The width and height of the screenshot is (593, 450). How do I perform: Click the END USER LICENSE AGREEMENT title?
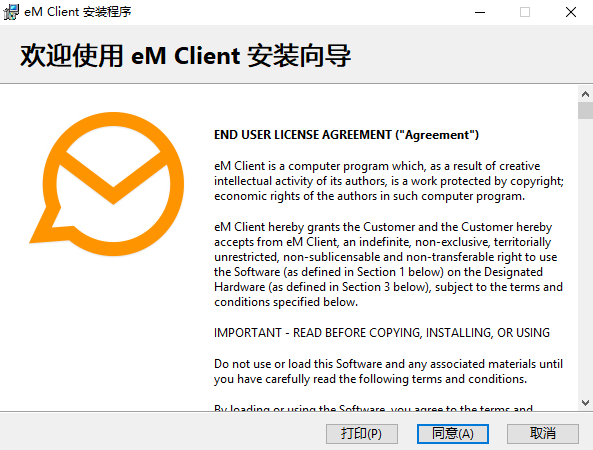346,135
